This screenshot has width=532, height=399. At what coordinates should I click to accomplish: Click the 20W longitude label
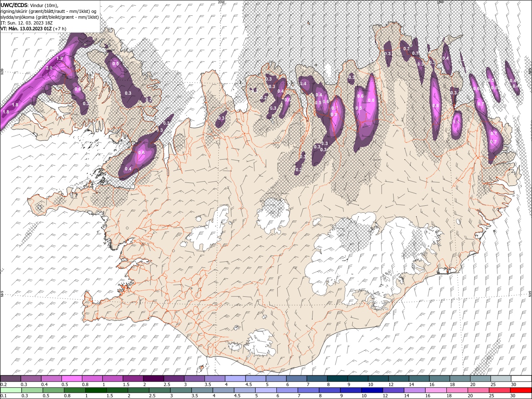pos(221,2)
